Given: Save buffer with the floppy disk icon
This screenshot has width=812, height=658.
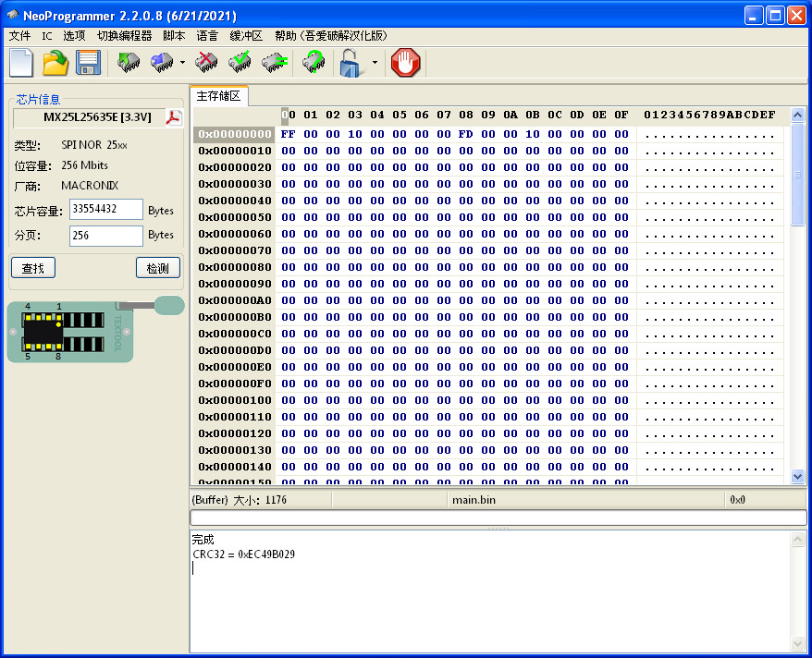Looking at the screenshot, I should 88,63.
